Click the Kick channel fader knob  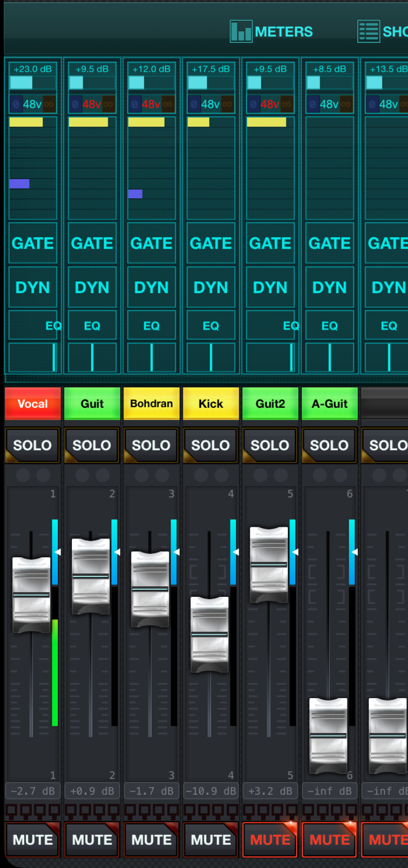(210, 634)
